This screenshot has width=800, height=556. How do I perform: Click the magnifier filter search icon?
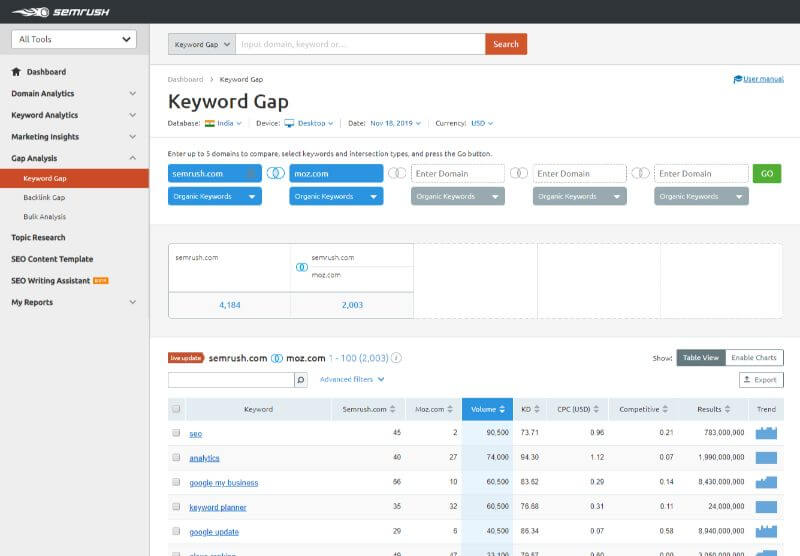coord(301,380)
